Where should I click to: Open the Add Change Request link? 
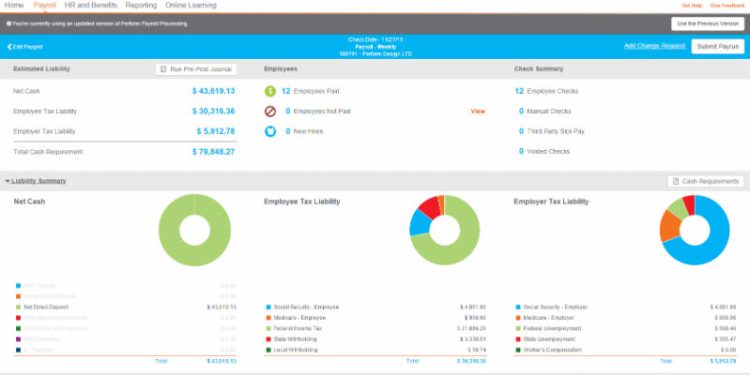point(655,46)
